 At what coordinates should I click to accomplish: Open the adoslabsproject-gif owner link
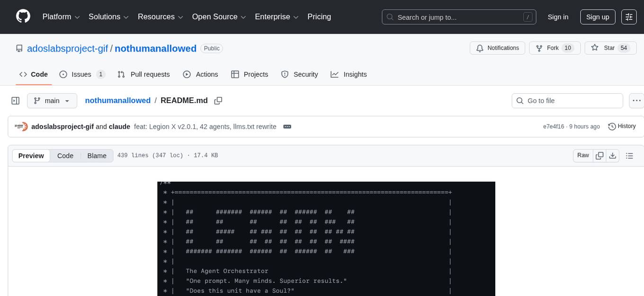point(68,48)
